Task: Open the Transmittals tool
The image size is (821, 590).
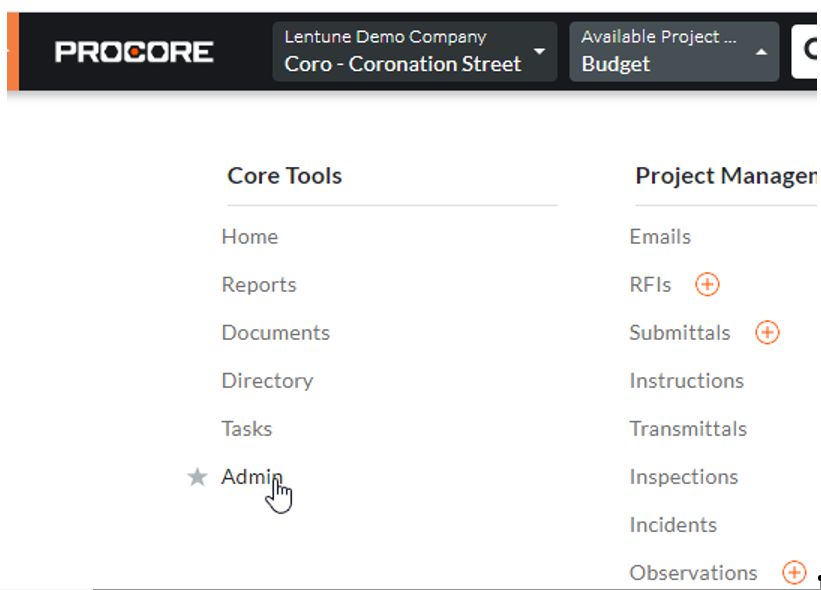Action: (x=688, y=429)
